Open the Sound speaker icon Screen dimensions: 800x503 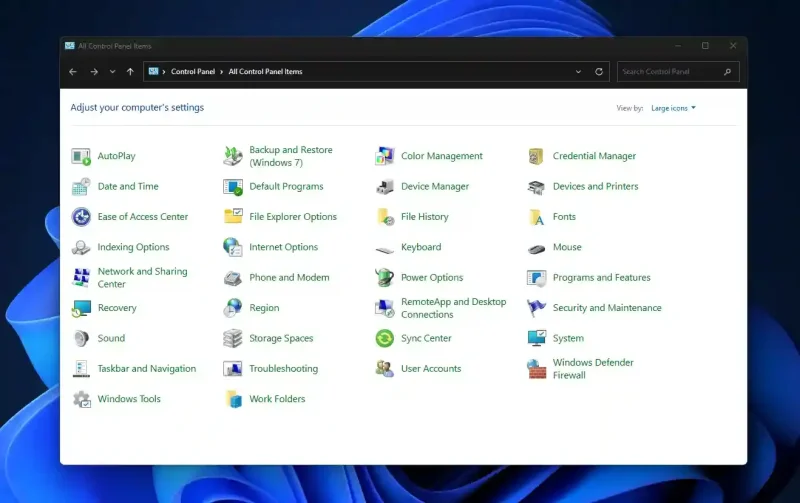tap(81, 338)
